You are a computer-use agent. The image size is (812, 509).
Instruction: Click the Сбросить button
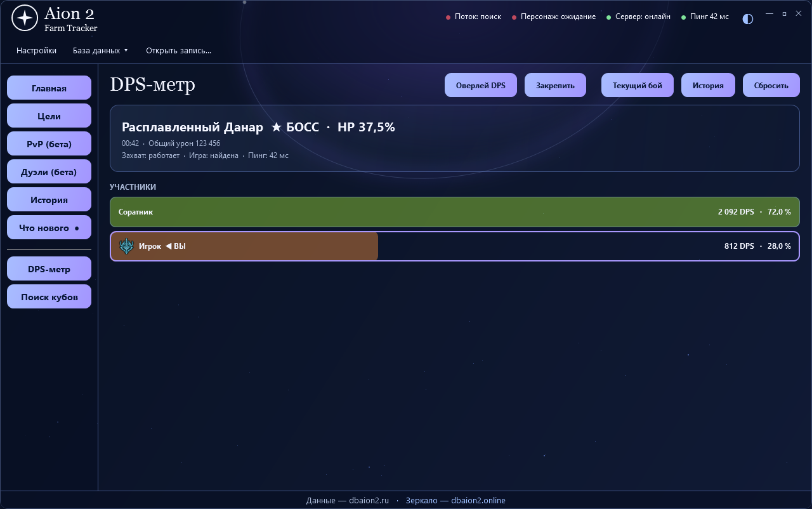pyautogui.click(x=771, y=85)
